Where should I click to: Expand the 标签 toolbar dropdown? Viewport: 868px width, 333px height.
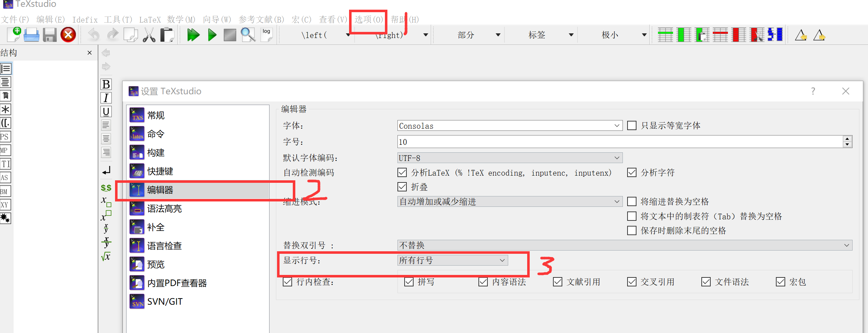coord(571,35)
